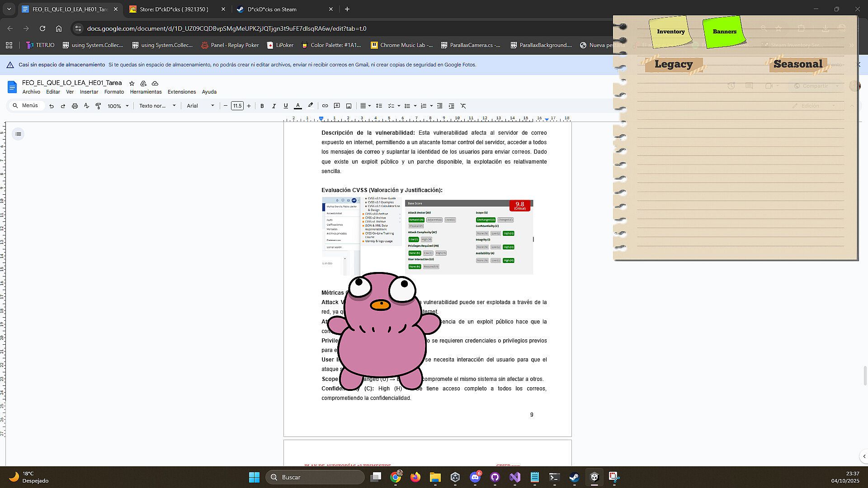The width and height of the screenshot is (868, 488).
Task: Switch to the D*ckD*cks on Steam tab
Action: [272, 9]
